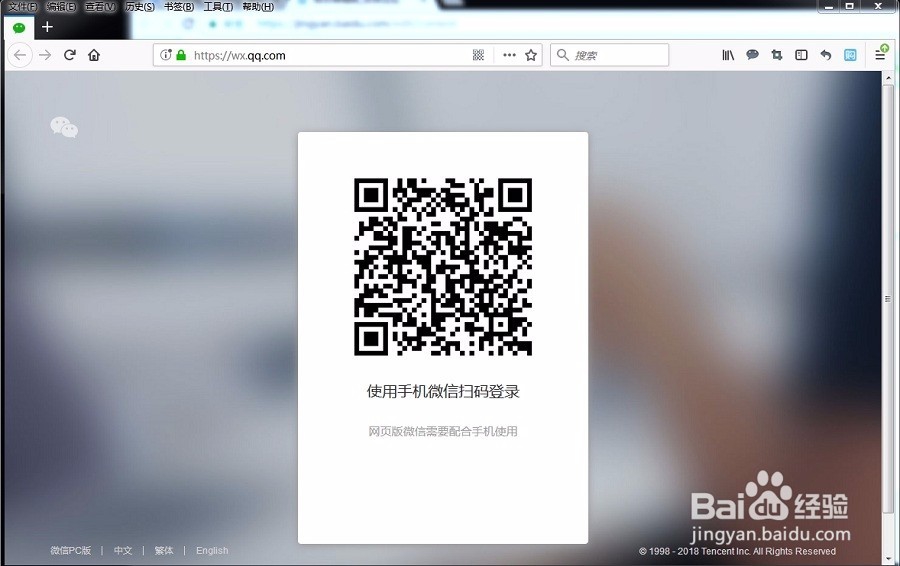Click into the 搜索 search box
This screenshot has height=566, width=900.
point(610,55)
